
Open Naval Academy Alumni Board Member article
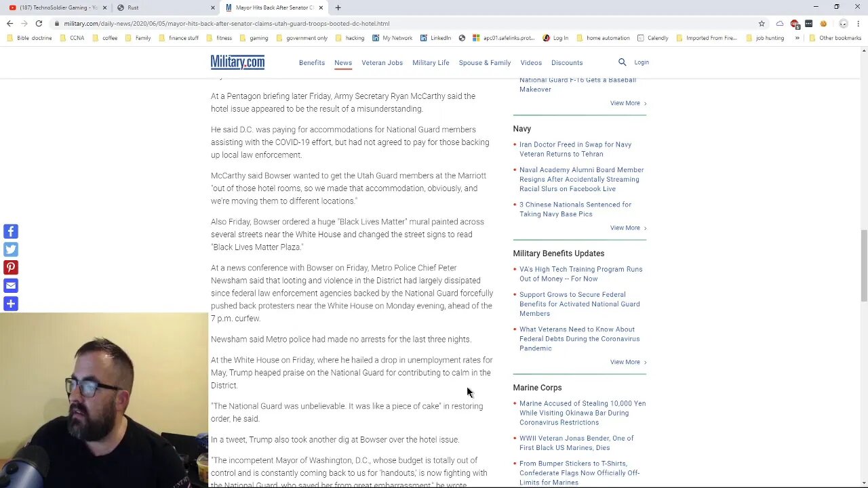coord(581,180)
